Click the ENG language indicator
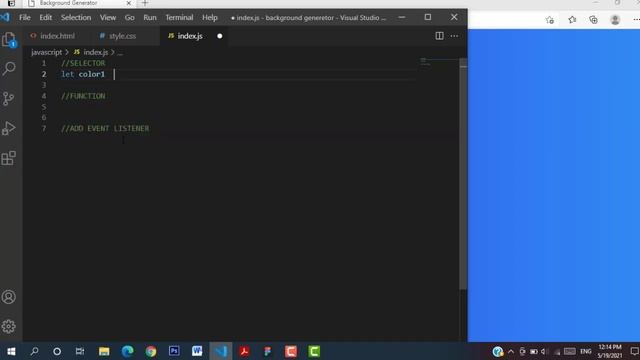Screen dimensions: 640x360 tap(586, 351)
